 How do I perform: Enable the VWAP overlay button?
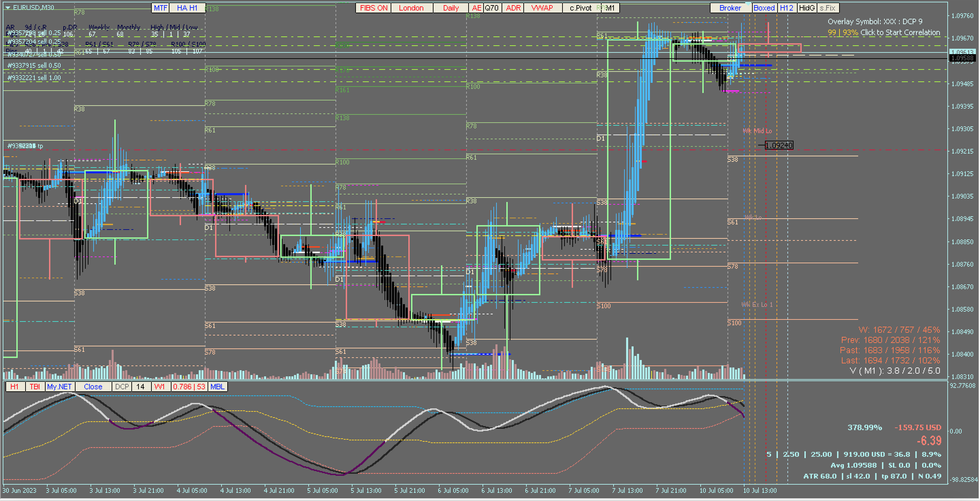pos(542,8)
